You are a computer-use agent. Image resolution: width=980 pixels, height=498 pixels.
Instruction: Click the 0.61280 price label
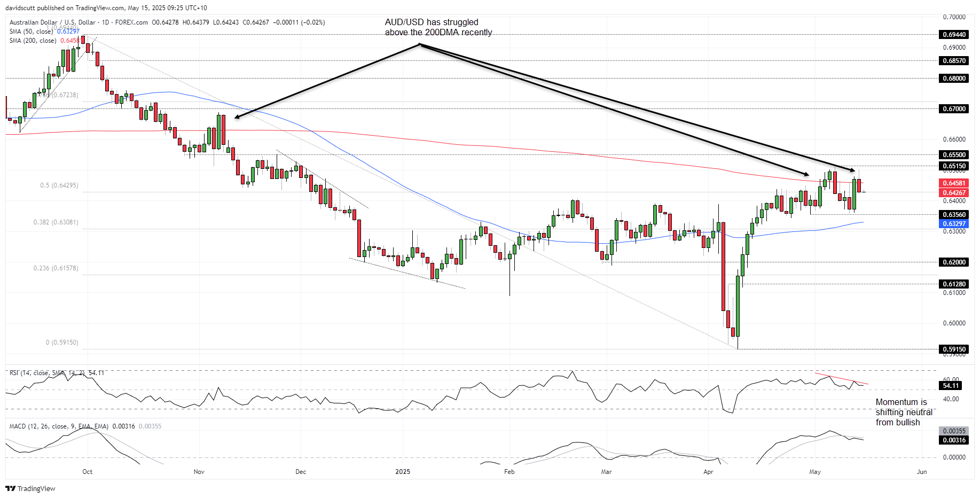point(954,284)
